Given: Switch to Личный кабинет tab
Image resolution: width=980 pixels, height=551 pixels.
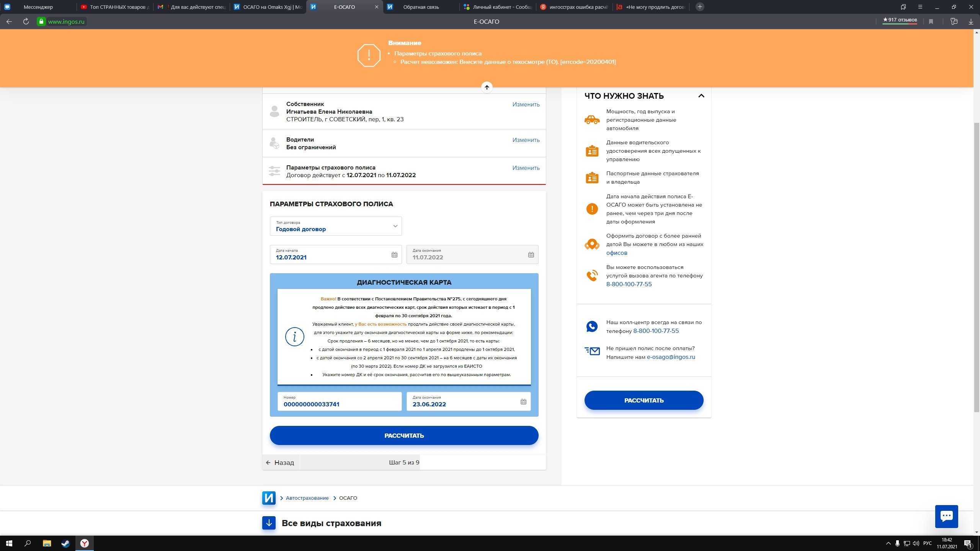Looking at the screenshot, I should coord(498,7).
